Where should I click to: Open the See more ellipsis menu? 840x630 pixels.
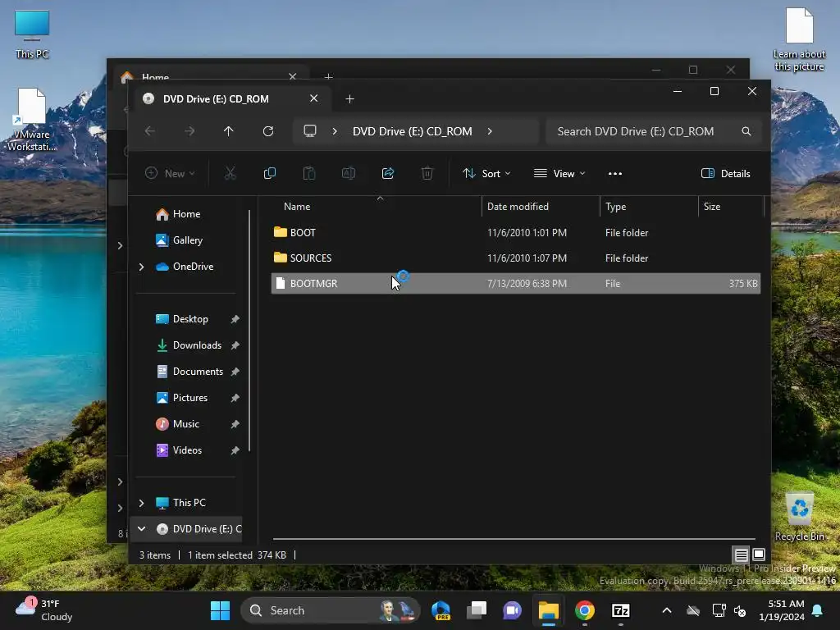point(615,173)
